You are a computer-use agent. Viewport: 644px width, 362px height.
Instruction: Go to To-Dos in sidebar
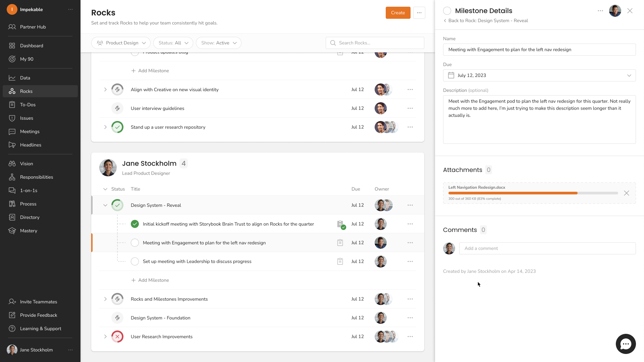coord(28,105)
